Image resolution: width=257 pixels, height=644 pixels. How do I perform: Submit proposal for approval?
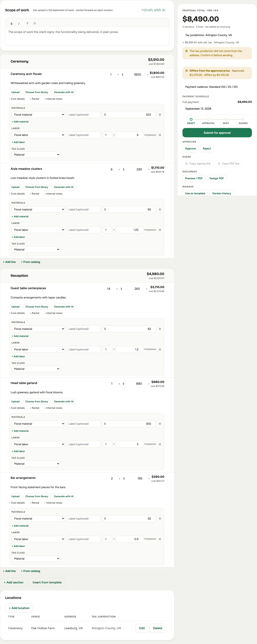[x=217, y=133]
